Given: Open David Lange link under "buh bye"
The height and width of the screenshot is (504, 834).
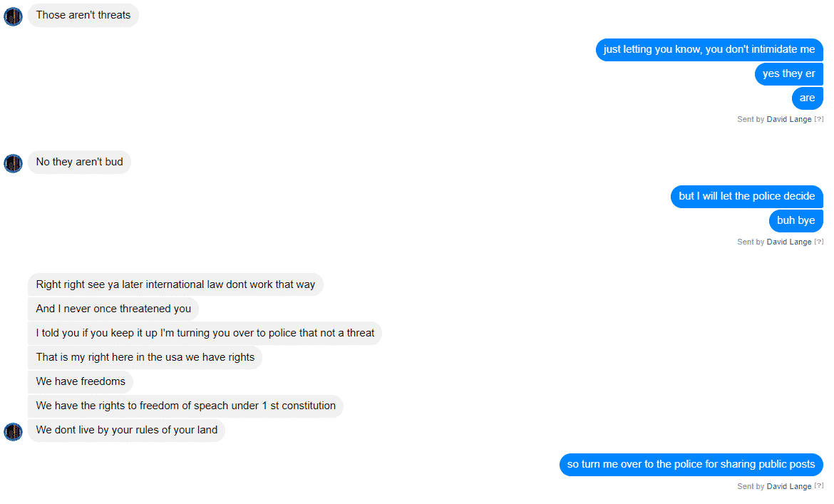Looking at the screenshot, I should (789, 242).
